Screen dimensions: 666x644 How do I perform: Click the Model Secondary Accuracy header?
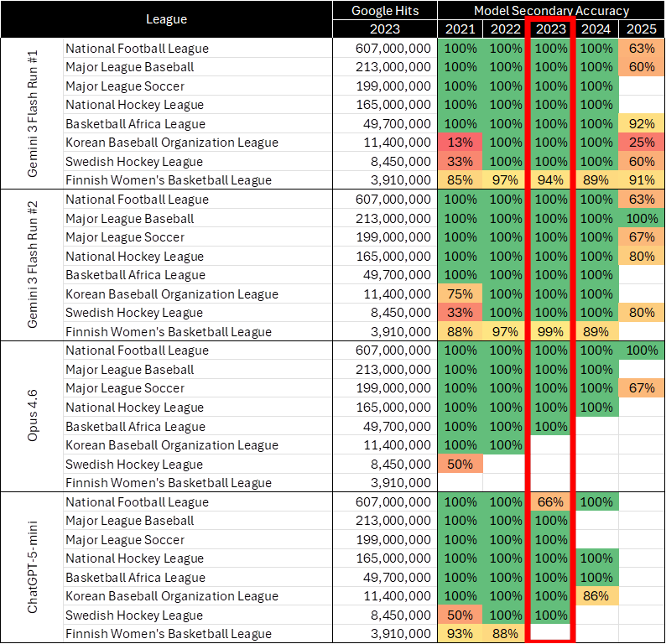(x=551, y=11)
